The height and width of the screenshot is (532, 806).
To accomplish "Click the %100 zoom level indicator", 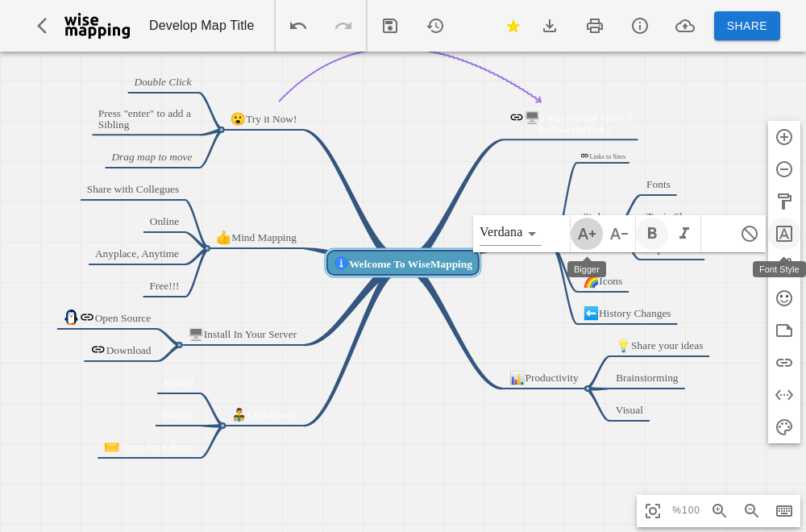I will coord(686,510).
